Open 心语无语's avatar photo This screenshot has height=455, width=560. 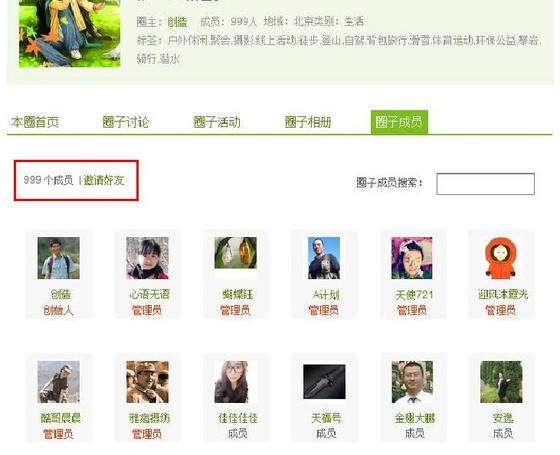point(147,258)
